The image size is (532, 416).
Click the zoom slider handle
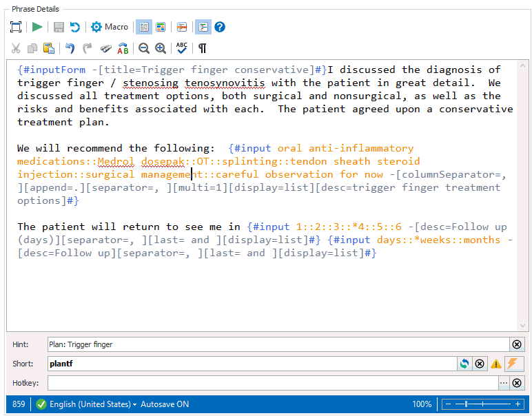point(466,404)
